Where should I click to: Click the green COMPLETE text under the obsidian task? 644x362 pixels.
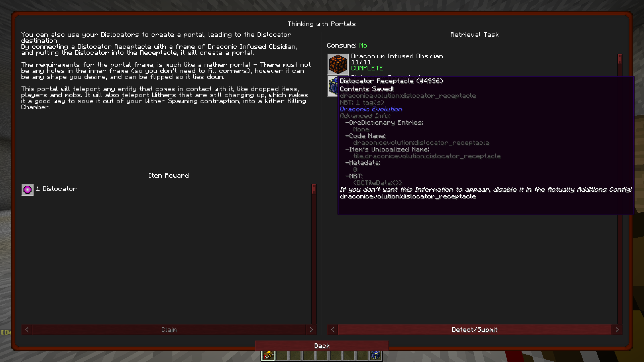tap(367, 68)
